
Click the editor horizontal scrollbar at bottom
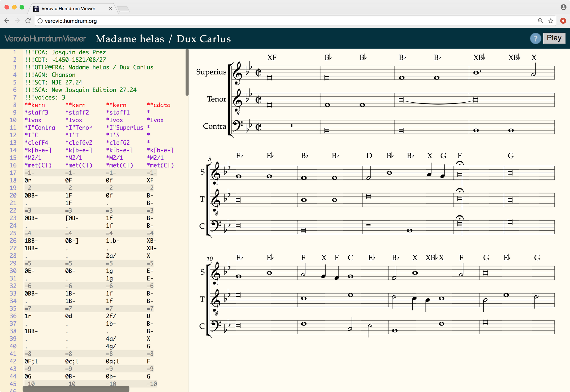coord(76,389)
